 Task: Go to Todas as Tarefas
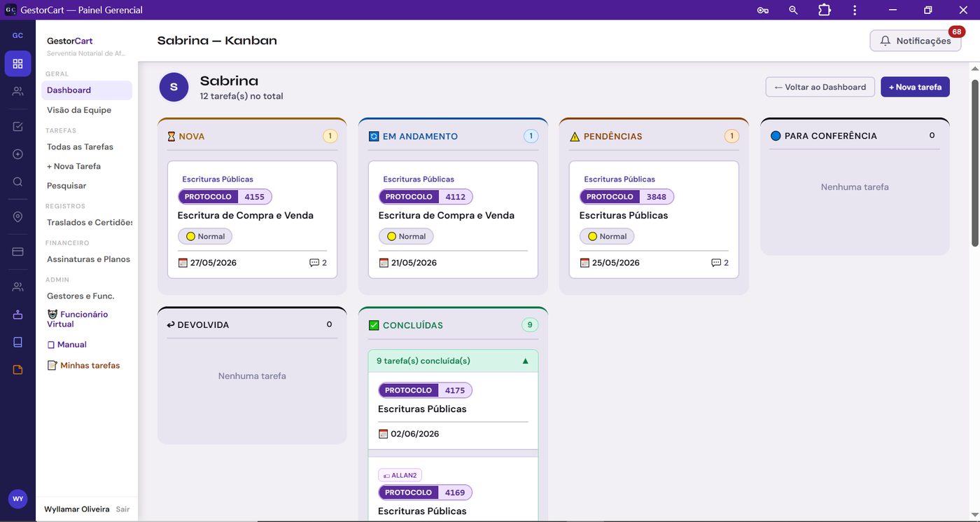(x=80, y=146)
